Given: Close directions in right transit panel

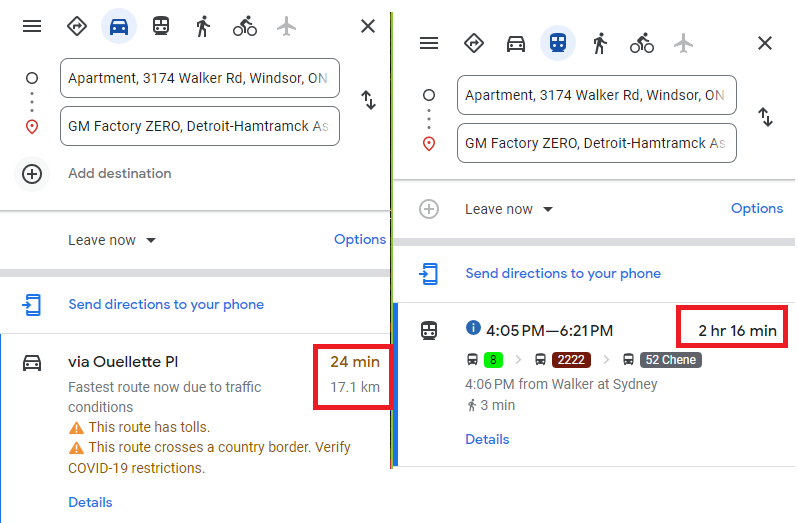Looking at the screenshot, I should click(x=765, y=43).
